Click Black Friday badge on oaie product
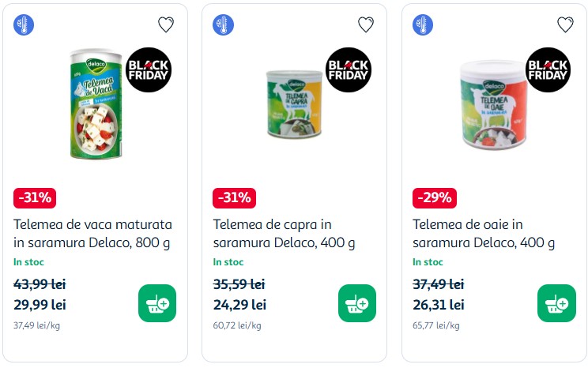588x368 pixels. (x=548, y=70)
